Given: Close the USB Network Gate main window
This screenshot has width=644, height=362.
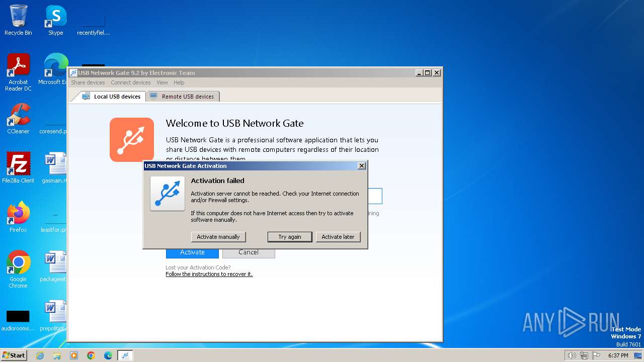Looking at the screenshot, I should click(x=437, y=73).
